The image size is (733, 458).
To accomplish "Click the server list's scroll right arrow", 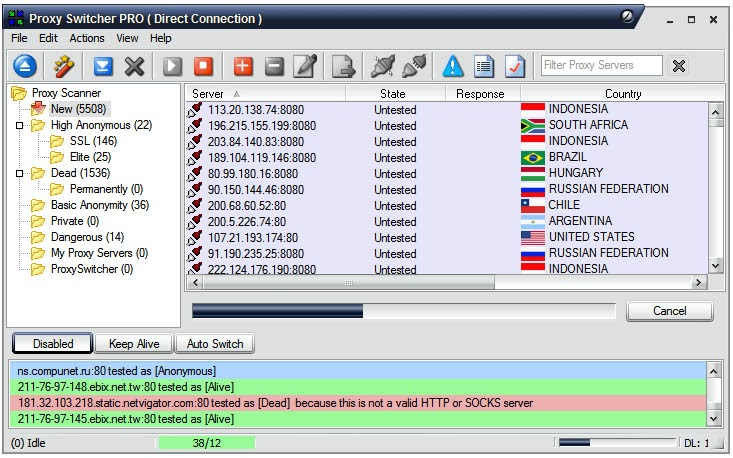I will [x=698, y=283].
